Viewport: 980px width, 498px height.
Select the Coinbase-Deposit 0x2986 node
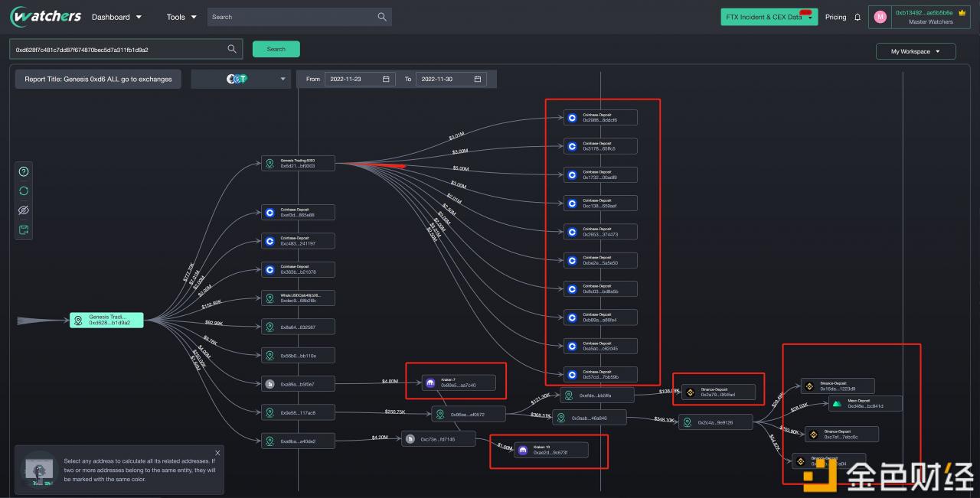click(x=601, y=117)
